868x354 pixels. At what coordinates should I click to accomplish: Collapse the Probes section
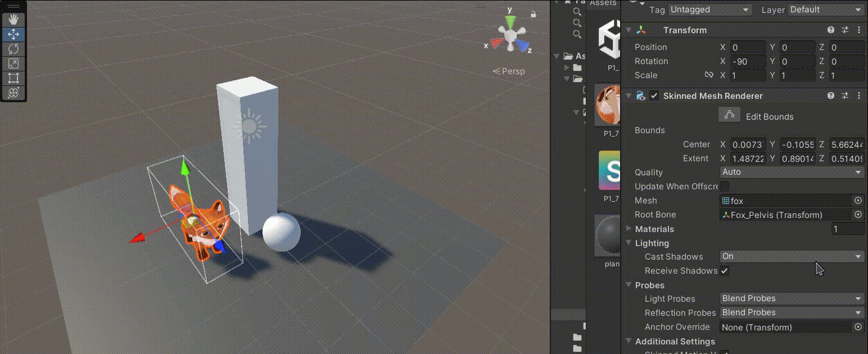click(x=629, y=285)
